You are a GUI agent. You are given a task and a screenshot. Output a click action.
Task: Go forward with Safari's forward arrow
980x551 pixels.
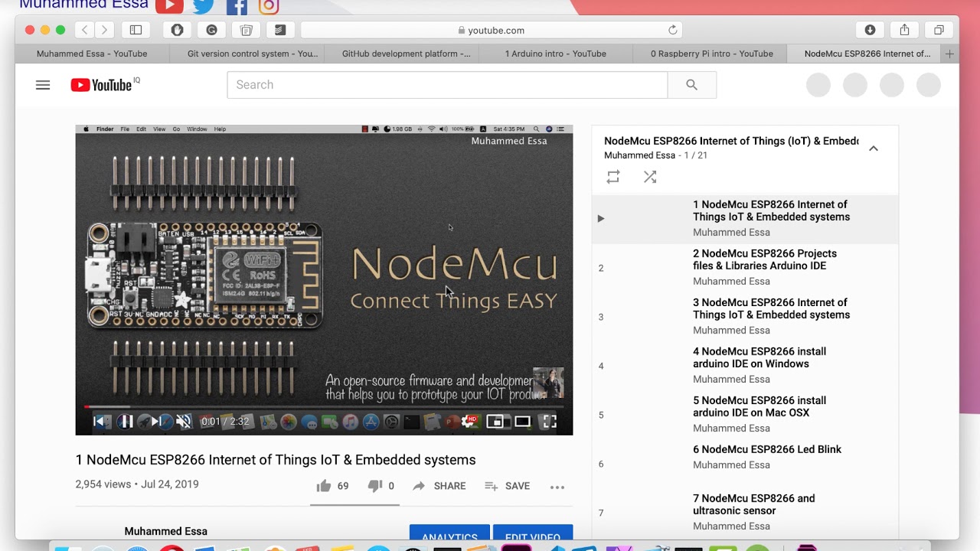point(104,30)
